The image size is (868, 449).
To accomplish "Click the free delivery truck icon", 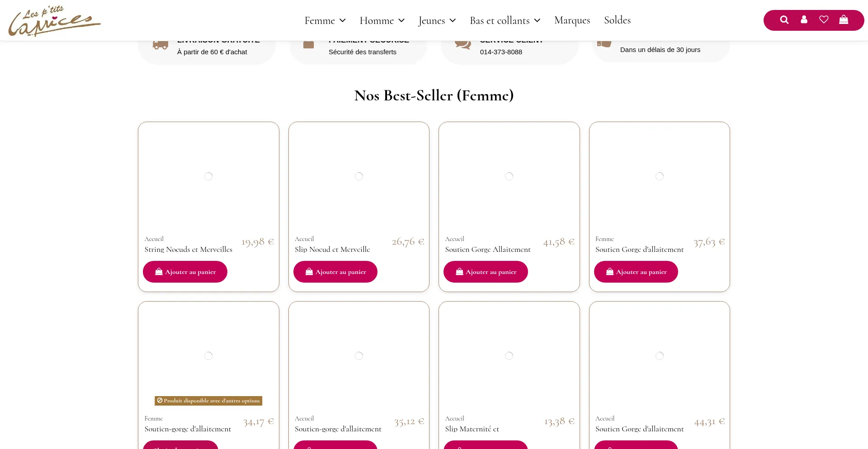I will (x=160, y=45).
